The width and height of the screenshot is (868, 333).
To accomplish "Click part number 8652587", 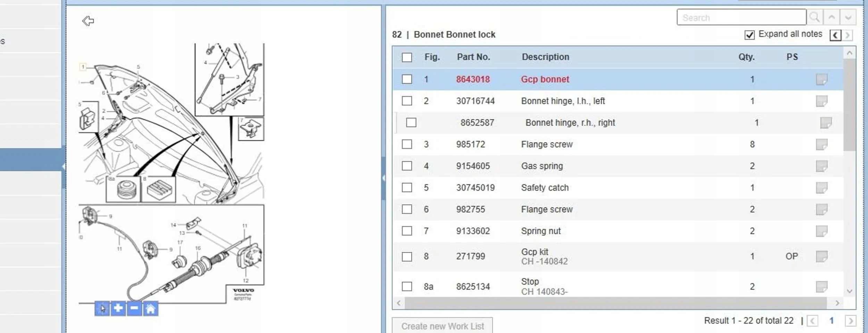I will (477, 123).
